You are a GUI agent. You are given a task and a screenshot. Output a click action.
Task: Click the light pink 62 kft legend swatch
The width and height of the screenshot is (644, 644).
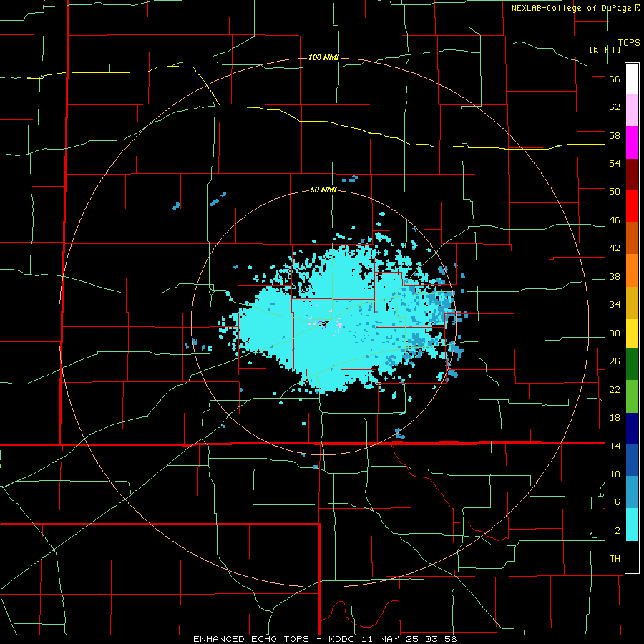tap(632, 109)
